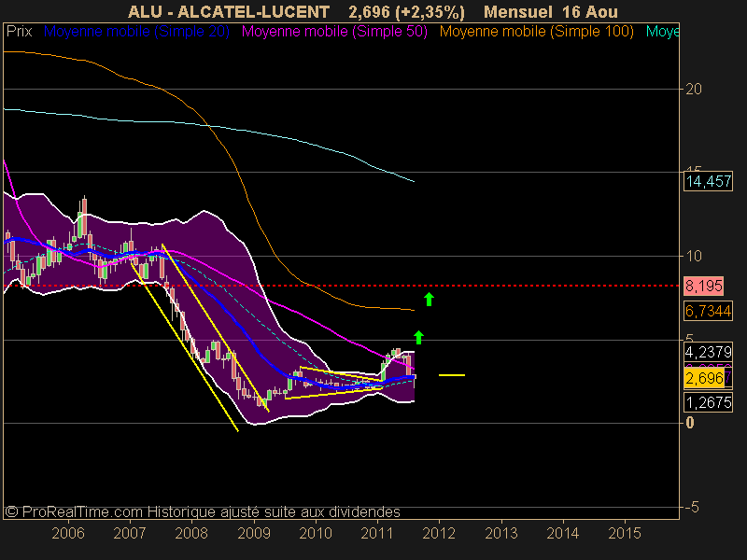Select the 1,2675 lower band label
747x560 pixels.
tap(709, 403)
